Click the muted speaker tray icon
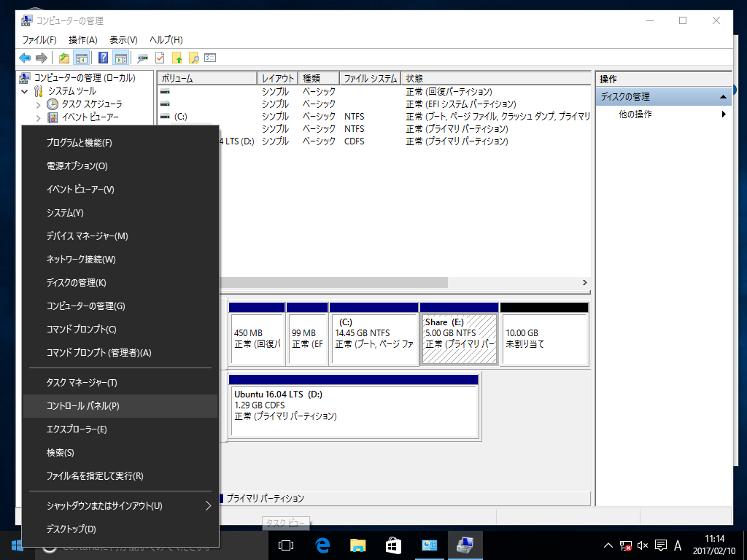 point(643,545)
